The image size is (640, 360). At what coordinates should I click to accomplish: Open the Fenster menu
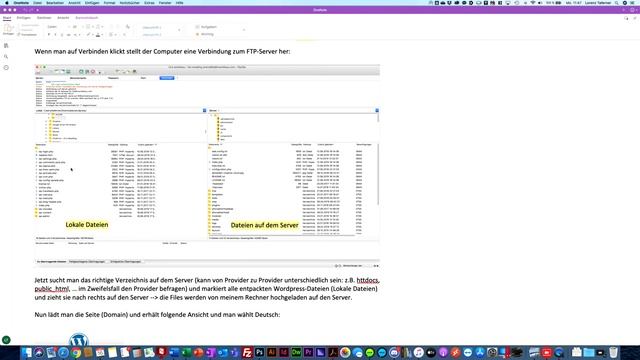(165, 3)
